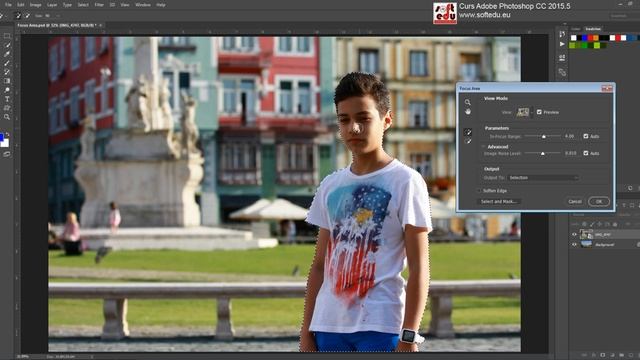Pick the blue swatch in Swatches panel

point(585,38)
